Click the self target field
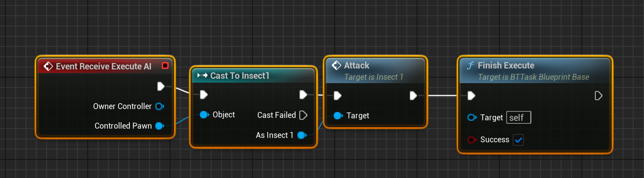This screenshot has width=644, height=178. pos(519,117)
